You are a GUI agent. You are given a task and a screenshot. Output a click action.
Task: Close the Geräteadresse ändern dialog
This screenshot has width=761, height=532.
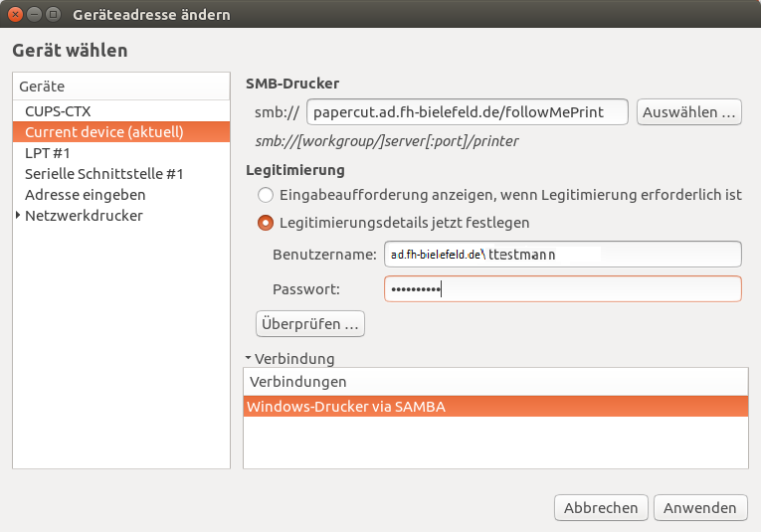15,15
